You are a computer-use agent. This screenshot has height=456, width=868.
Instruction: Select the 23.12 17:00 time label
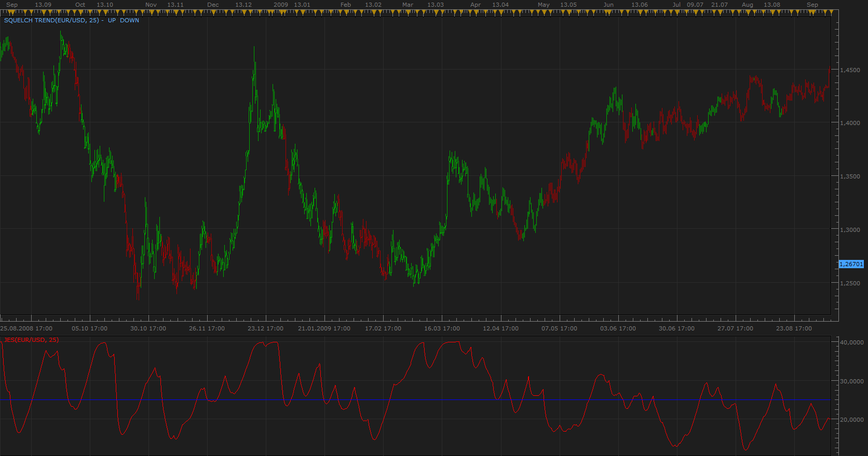[x=265, y=328]
